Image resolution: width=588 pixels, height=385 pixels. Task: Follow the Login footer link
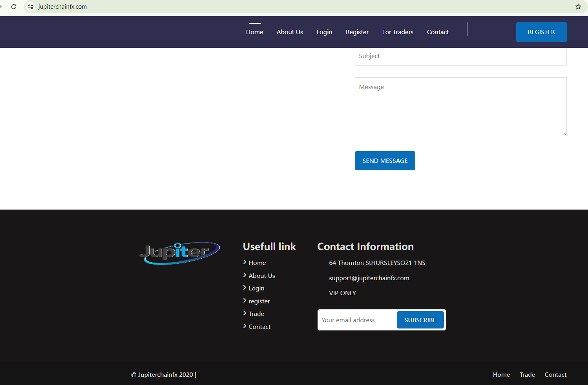click(256, 288)
